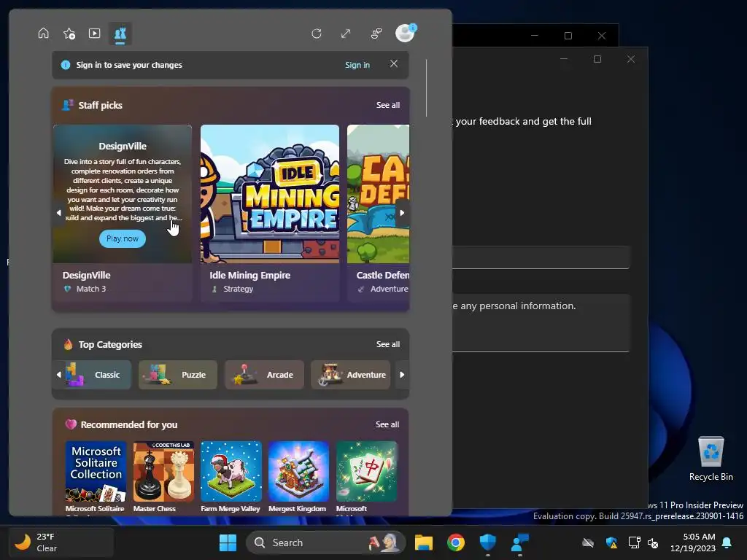Click the Windows Security warning tray icon

point(611,542)
